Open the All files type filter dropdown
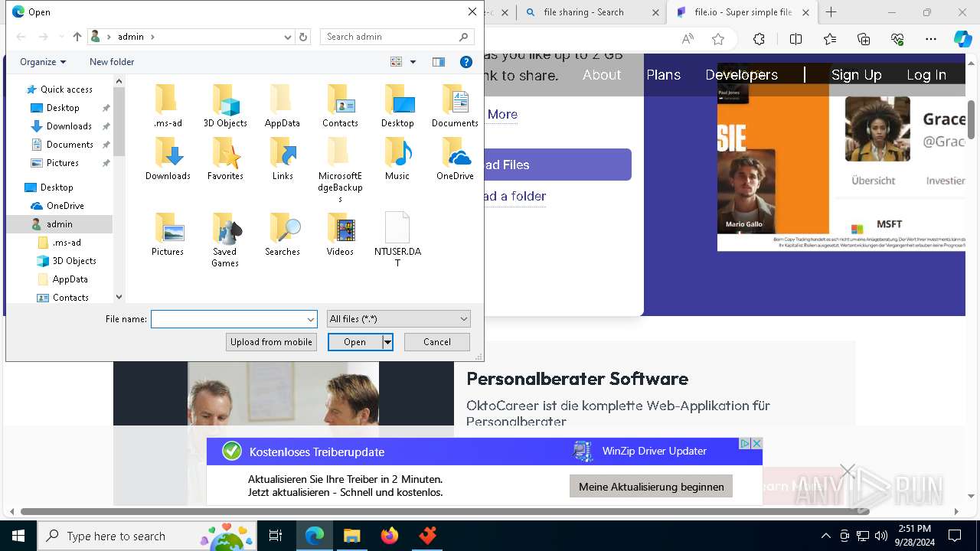Screen dimensions: 980x551 tap(398, 319)
